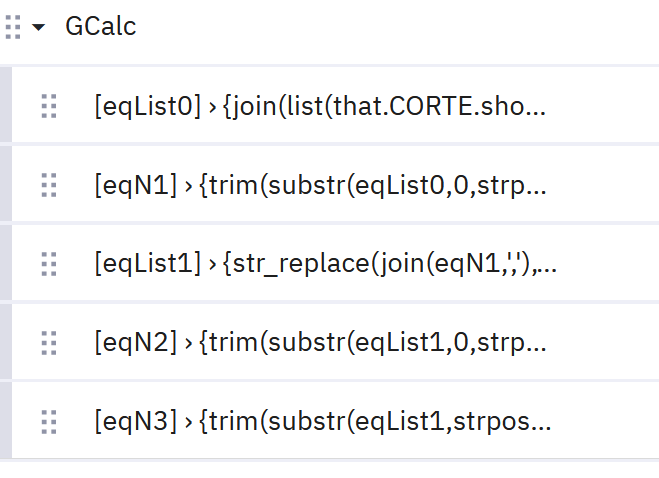This screenshot has height=478, width=659.
Task: Click the eqList1 row drag handle
Action: click(49, 264)
